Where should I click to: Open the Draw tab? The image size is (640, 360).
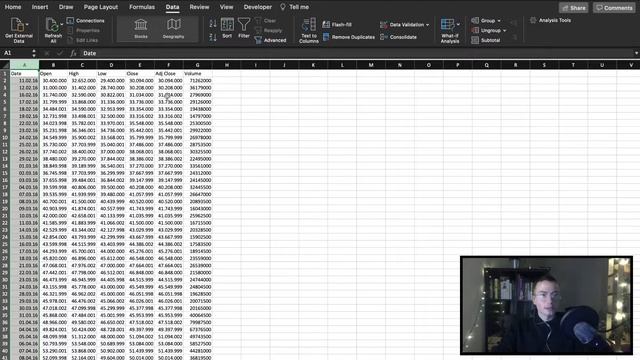[x=66, y=7]
